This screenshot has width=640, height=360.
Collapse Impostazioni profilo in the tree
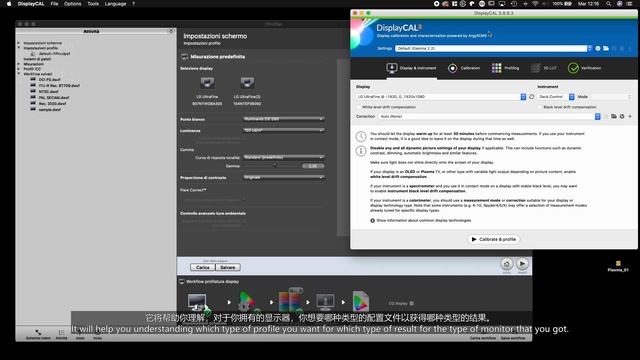pos(19,48)
